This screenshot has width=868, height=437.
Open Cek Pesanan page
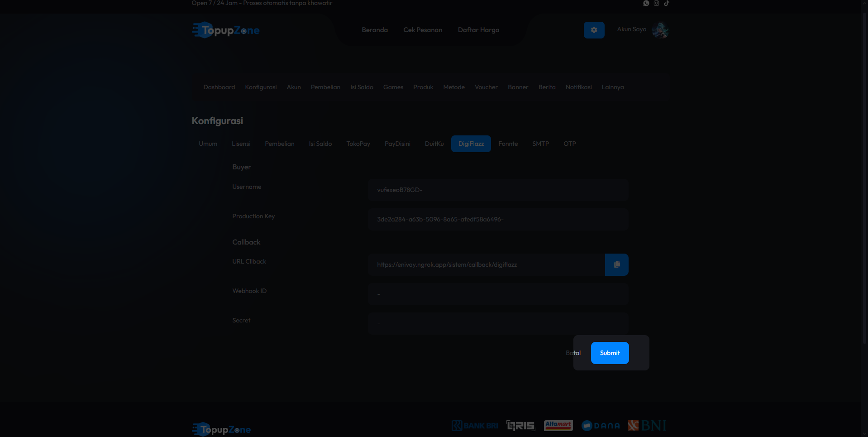tap(423, 30)
